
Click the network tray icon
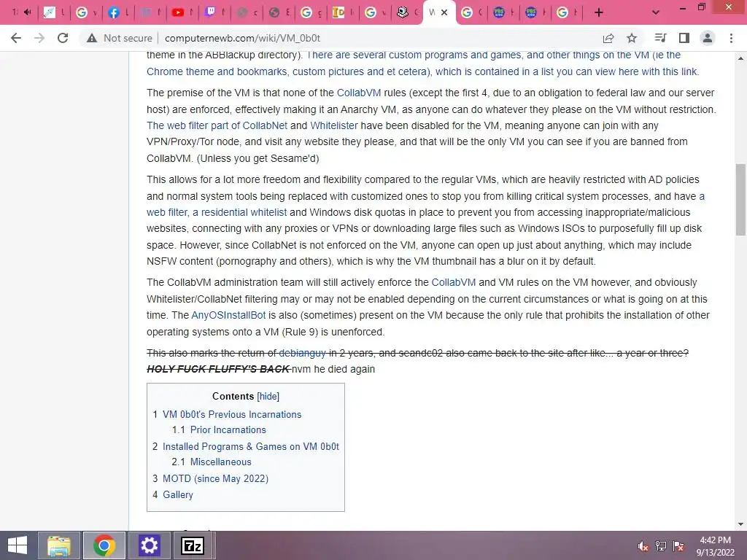pos(661,546)
